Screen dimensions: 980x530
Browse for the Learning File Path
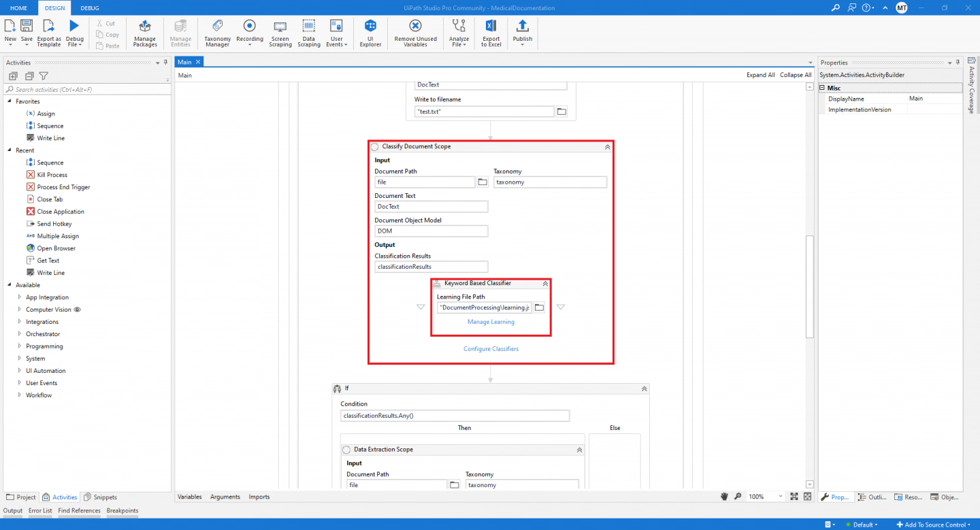tap(538, 307)
